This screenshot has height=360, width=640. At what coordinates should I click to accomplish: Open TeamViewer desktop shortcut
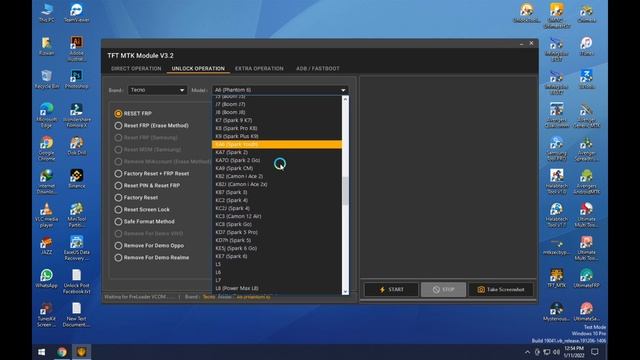click(76, 13)
